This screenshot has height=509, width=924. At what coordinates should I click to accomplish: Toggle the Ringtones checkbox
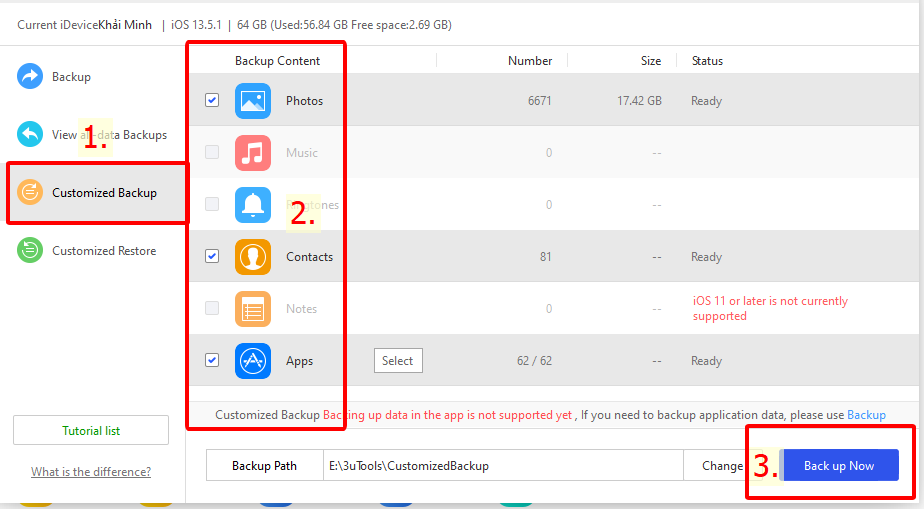pos(212,204)
